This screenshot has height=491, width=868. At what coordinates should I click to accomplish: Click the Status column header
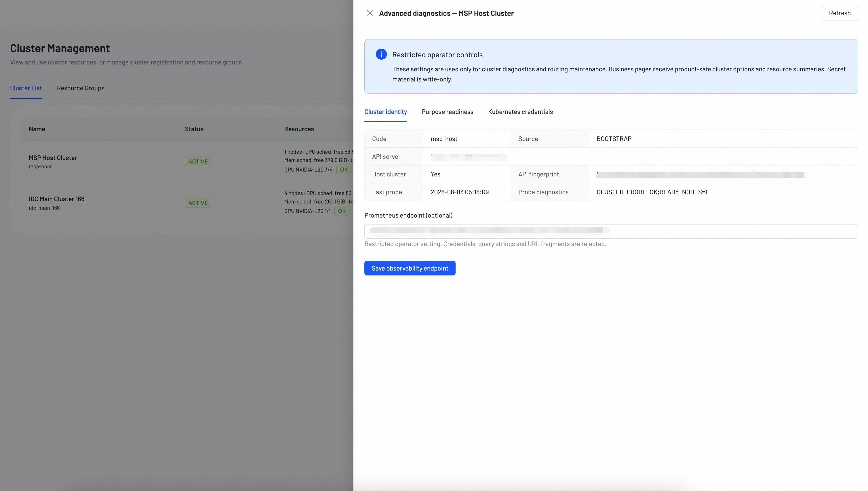pyautogui.click(x=194, y=129)
